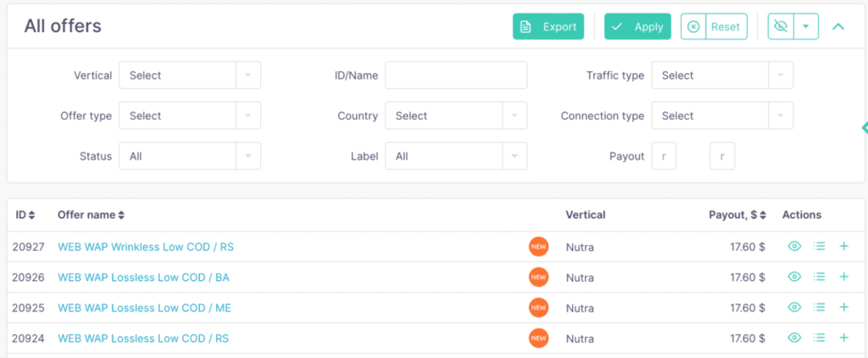
Task: Open the Traffic type dropdown
Action: [x=721, y=76]
